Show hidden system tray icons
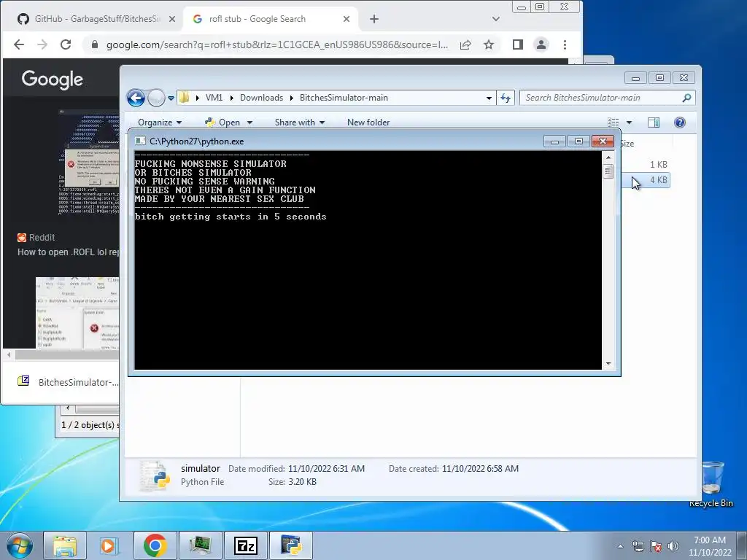Viewport: 747px width, 560px height. point(620,546)
